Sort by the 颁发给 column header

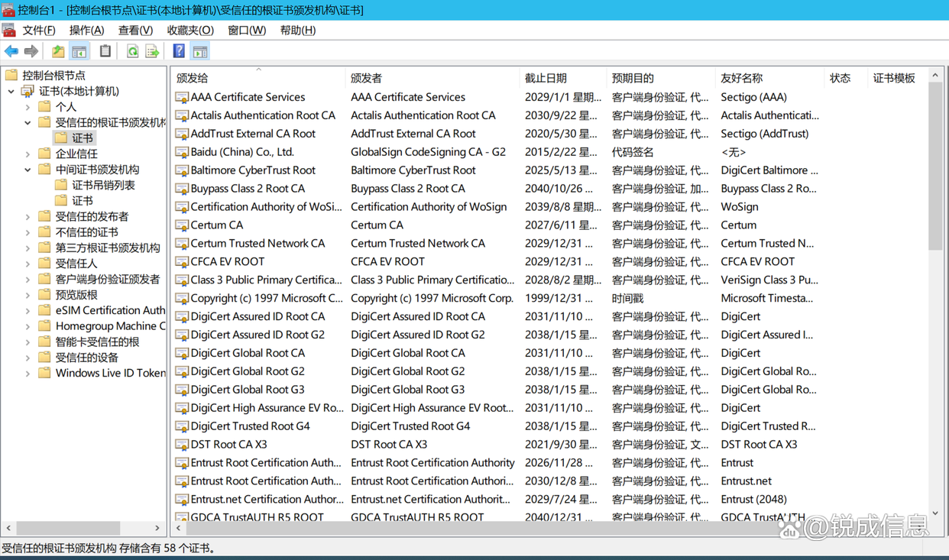click(258, 78)
